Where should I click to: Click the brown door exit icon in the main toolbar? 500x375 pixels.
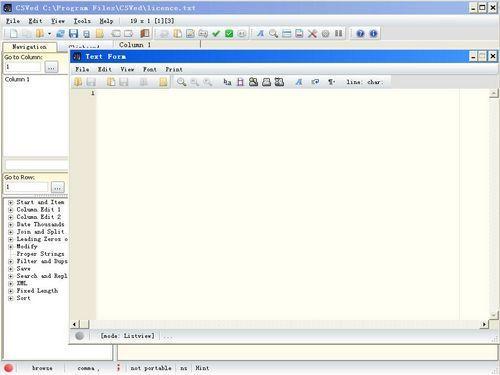pos(145,33)
